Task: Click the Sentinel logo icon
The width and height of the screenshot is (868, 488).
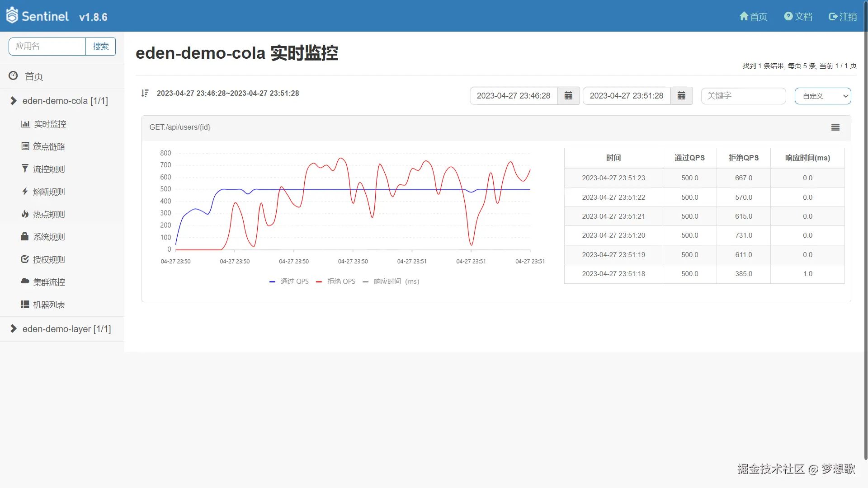Action: pyautogui.click(x=12, y=16)
